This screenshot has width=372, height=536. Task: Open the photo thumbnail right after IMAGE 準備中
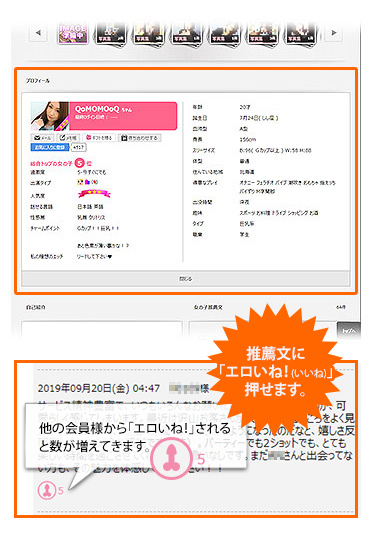pyautogui.click(x=110, y=34)
